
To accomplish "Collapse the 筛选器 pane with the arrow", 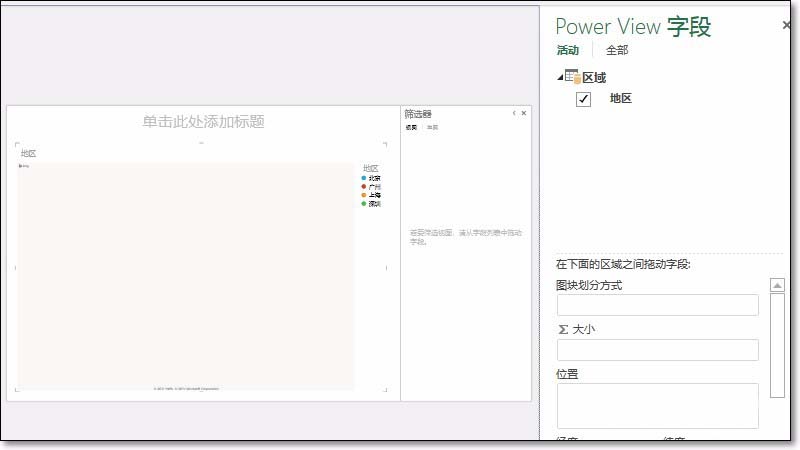I will click(x=514, y=113).
